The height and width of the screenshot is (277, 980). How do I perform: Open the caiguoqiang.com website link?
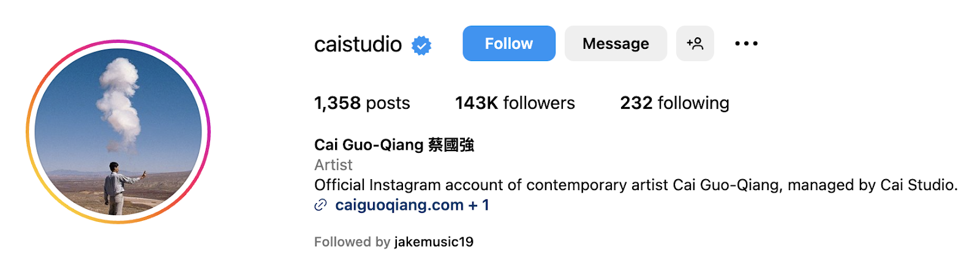(399, 205)
